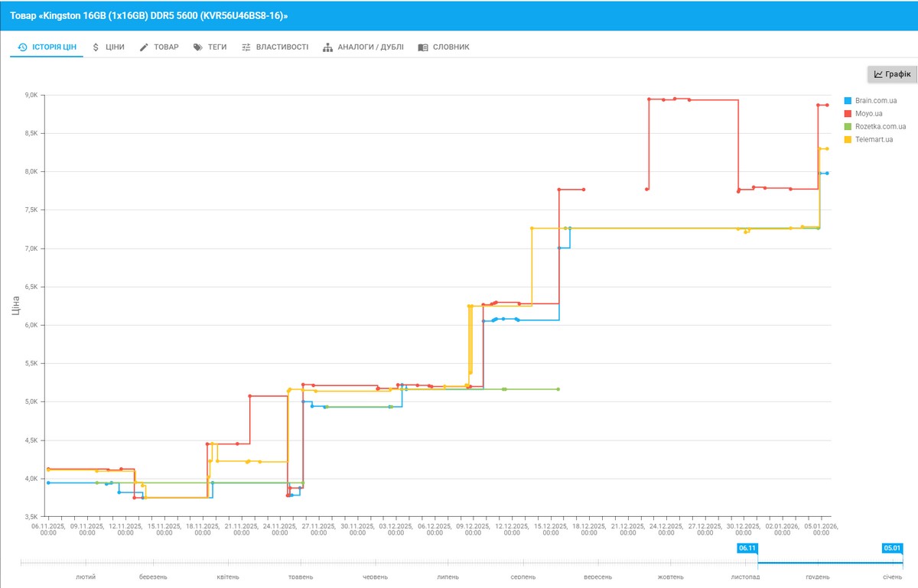Click серпень on the bottom timeline
918x588 pixels.
coord(523,577)
